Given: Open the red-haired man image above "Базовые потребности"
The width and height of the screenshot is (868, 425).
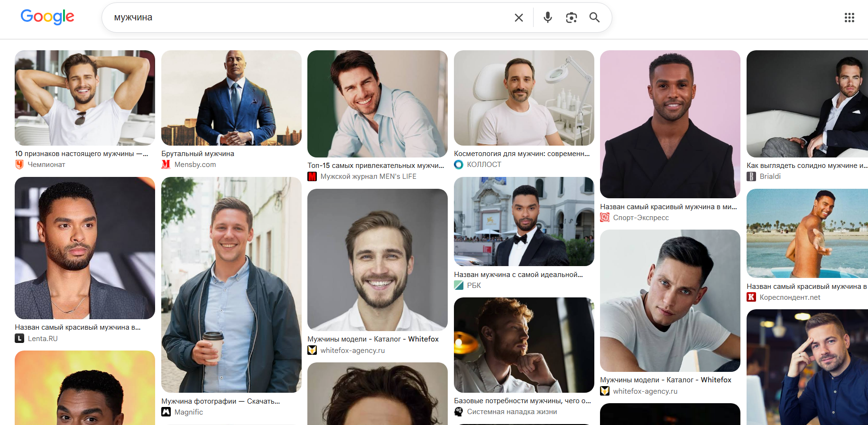Looking at the screenshot, I should pyautogui.click(x=524, y=345).
